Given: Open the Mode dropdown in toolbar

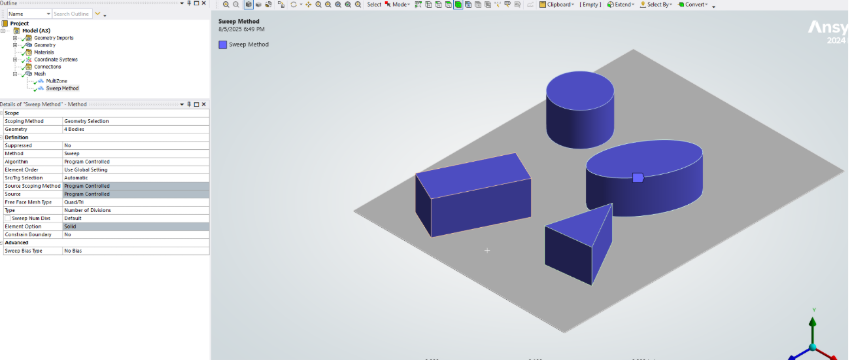Looking at the screenshot, I should point(410,5).
